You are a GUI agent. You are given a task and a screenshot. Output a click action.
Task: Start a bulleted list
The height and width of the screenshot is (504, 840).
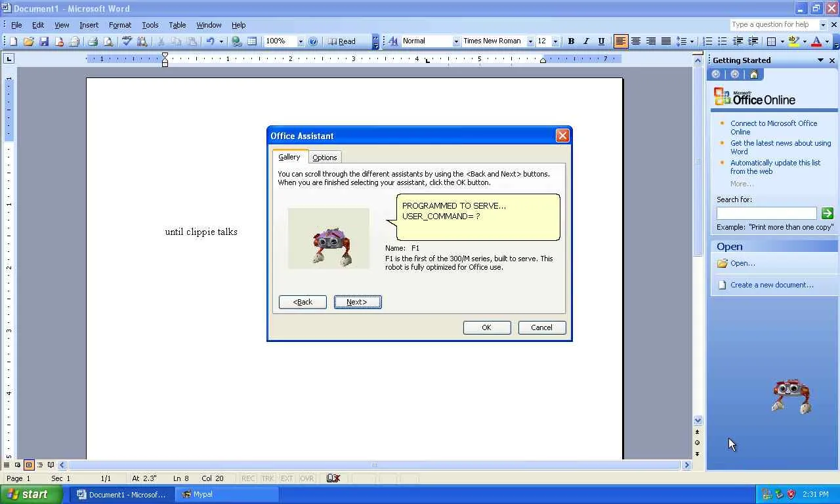(x=723, y=41)
